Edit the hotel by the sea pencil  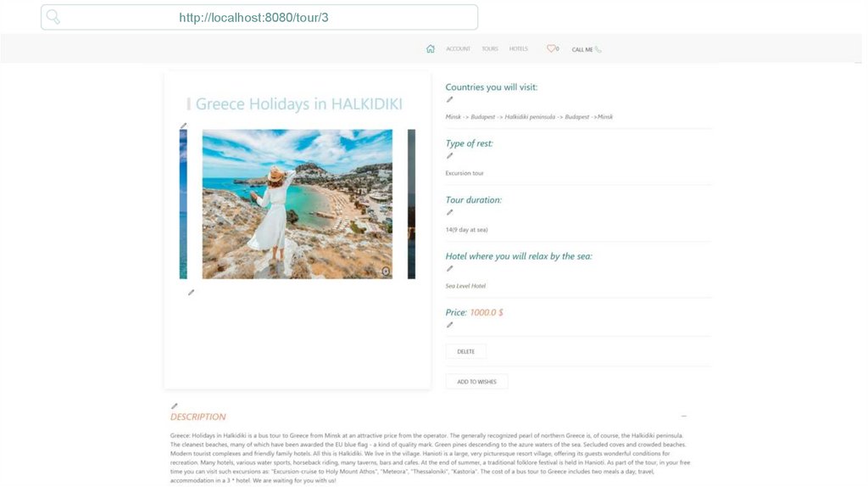[449, 269]
